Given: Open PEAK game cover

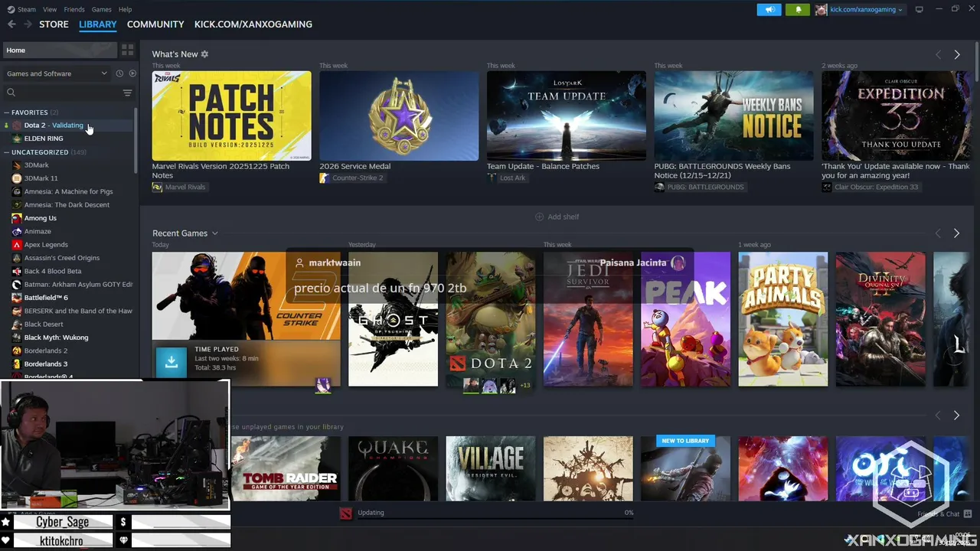Looking at the screenshot, I should coord(685,319).
